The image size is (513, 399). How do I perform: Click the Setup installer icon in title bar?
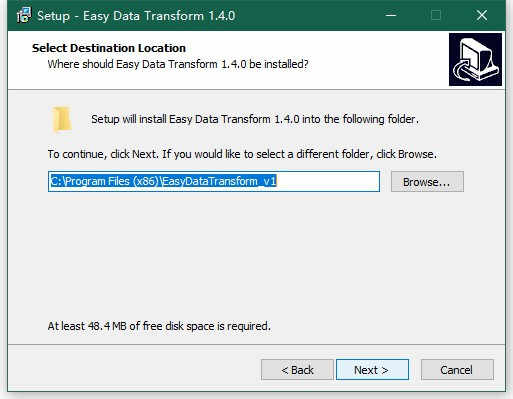(24, 15)
